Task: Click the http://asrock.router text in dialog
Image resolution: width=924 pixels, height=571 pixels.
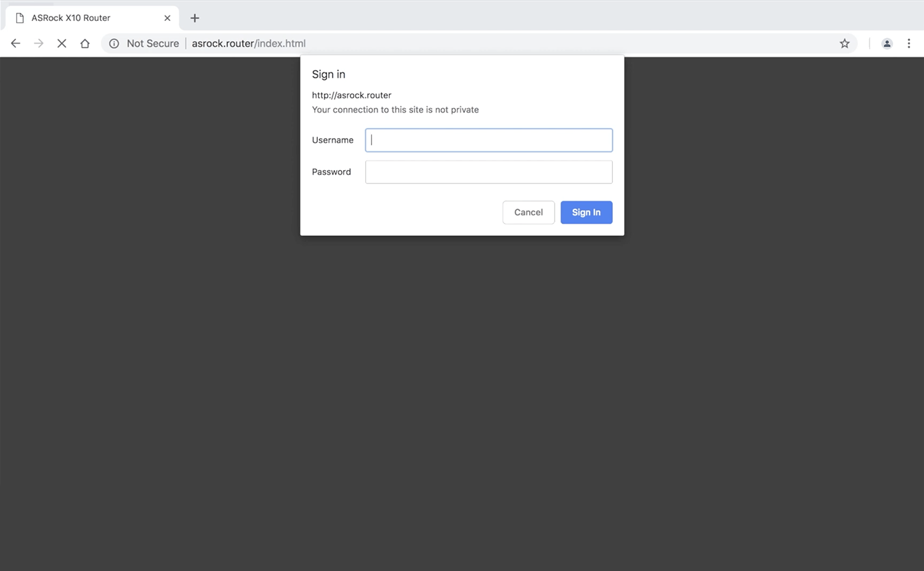Action: pyautogui.click(x=351, y=95)
